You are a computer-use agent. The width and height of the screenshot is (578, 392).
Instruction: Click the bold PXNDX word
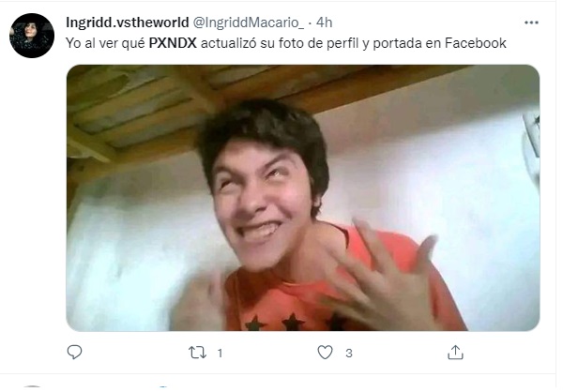point(170,42)
